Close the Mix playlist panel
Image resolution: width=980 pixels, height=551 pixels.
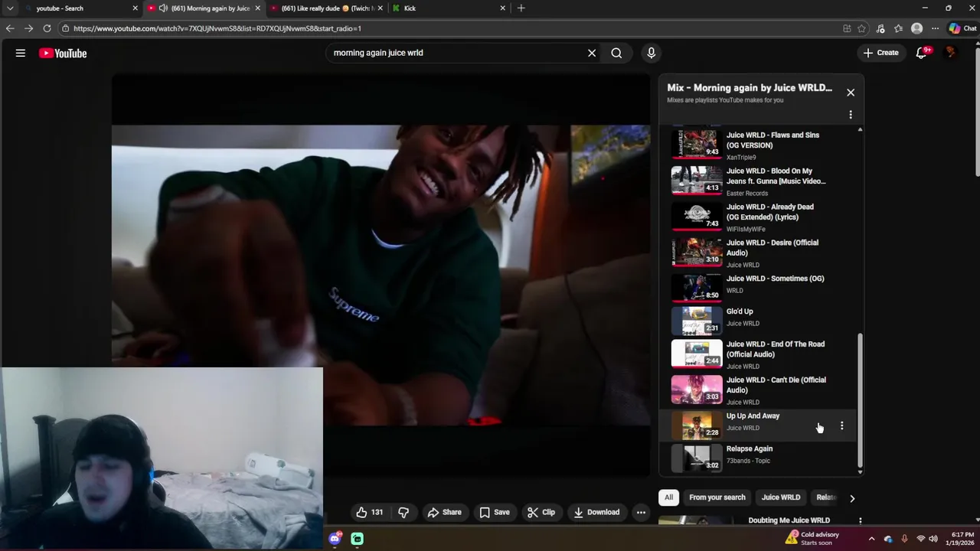click(x=851, y=93)
